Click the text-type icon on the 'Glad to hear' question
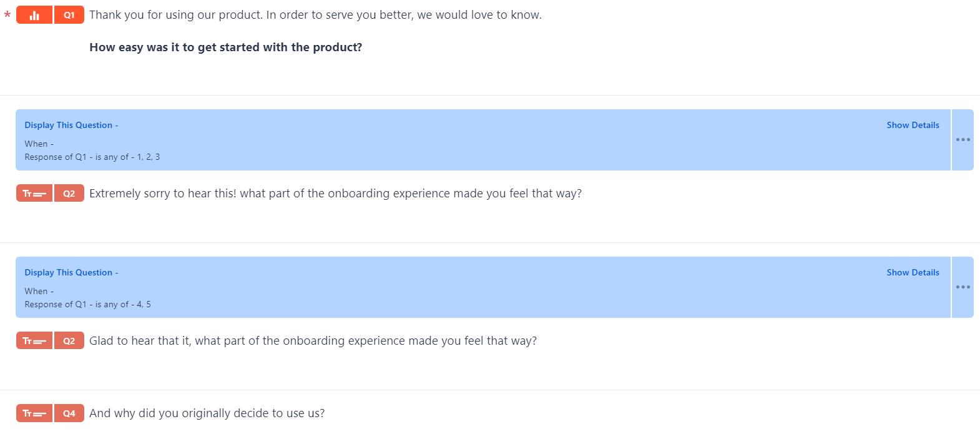 [34, 341]
